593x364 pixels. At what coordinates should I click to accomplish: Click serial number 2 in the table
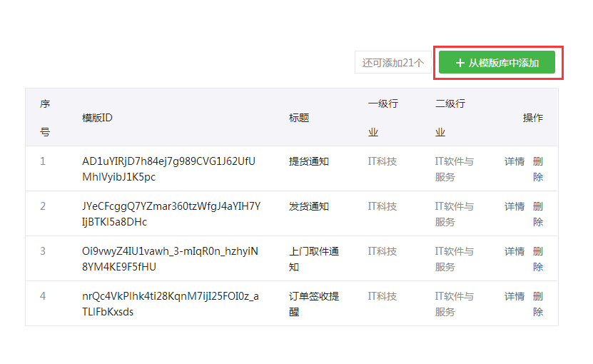[x=43, y=206]
